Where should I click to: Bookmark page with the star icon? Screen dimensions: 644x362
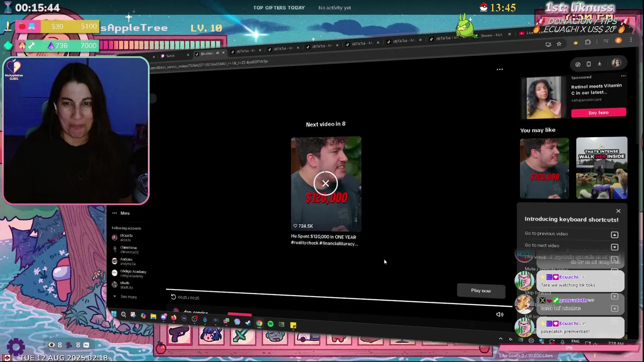coord(559,44)
